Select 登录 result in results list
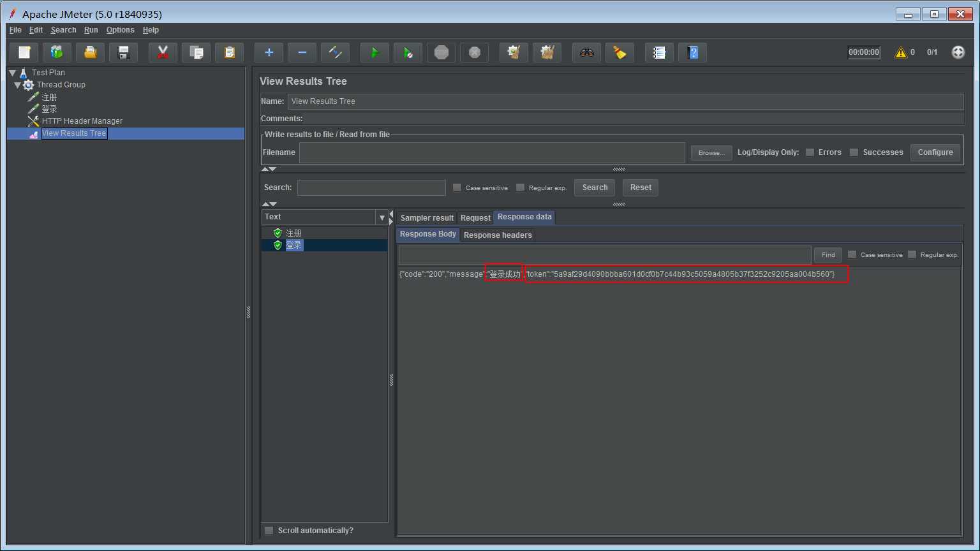The width and height of the screenshot is (980, 551). coord(293,246)
